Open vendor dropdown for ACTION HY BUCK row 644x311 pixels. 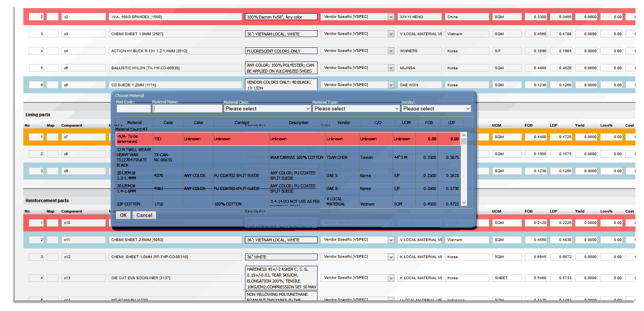click(x=391, y=51)
